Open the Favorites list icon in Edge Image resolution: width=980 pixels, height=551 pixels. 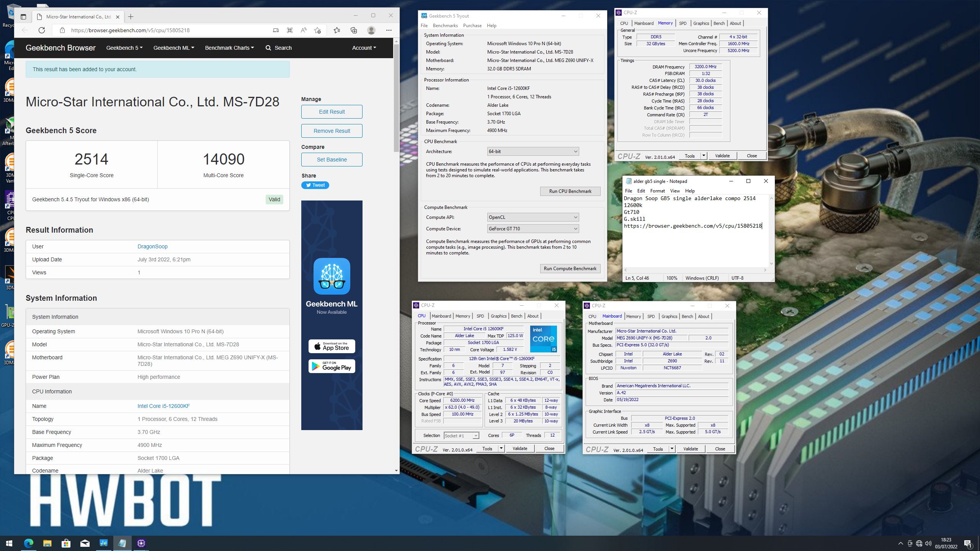(336, 30)
